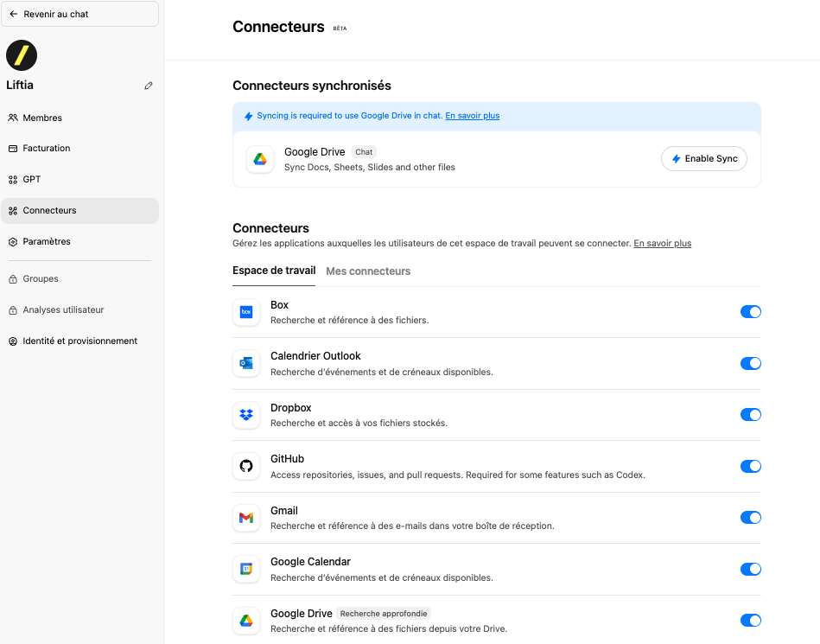Click the GitHub connector icon
The width and height of the screenshot is (820, 644).
(x=246, y=466)
